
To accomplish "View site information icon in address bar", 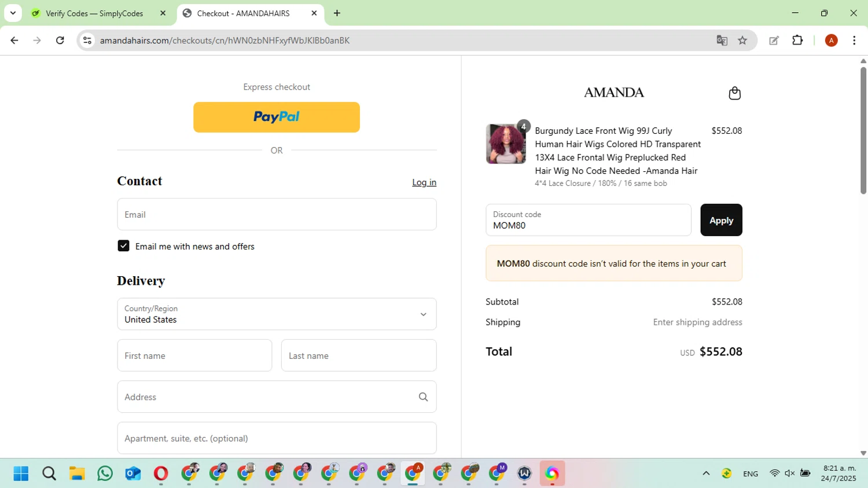I will (x=87, y=41).
